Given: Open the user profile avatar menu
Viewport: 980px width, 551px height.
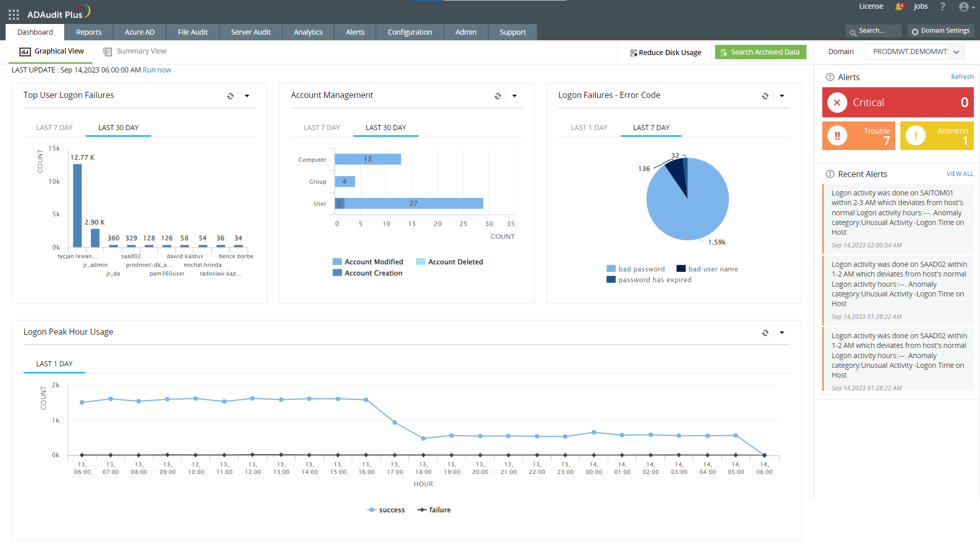Looking at the screenshot, I should pos(965,7).
